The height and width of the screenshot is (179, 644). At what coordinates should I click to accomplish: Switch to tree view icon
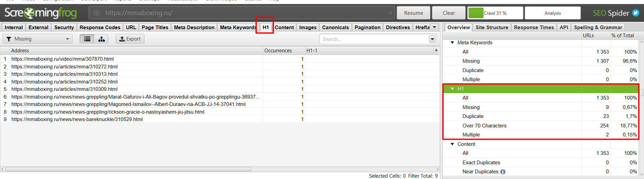coord(101,39)
